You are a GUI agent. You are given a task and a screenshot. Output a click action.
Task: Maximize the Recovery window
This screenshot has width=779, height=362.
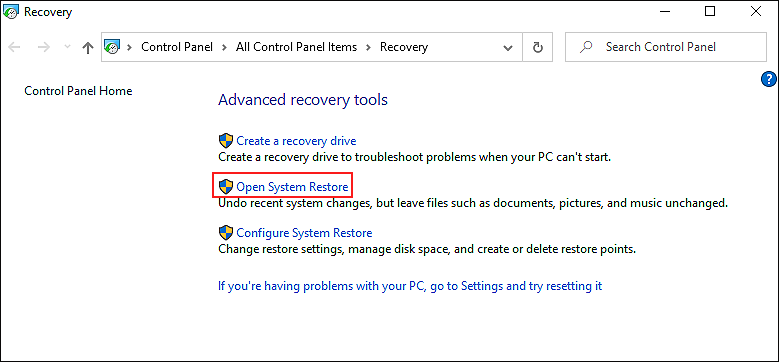(x=710, y=11)
